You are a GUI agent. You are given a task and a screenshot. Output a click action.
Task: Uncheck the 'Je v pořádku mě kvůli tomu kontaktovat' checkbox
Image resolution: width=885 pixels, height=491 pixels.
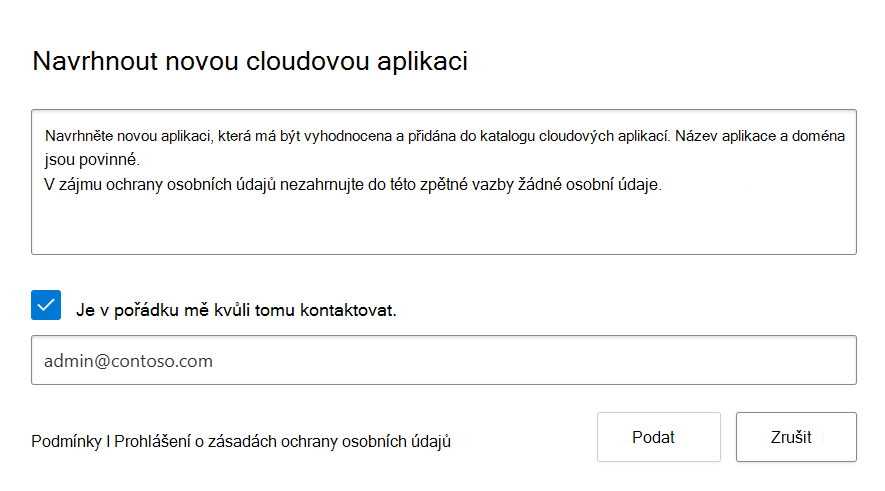(46, 305)
